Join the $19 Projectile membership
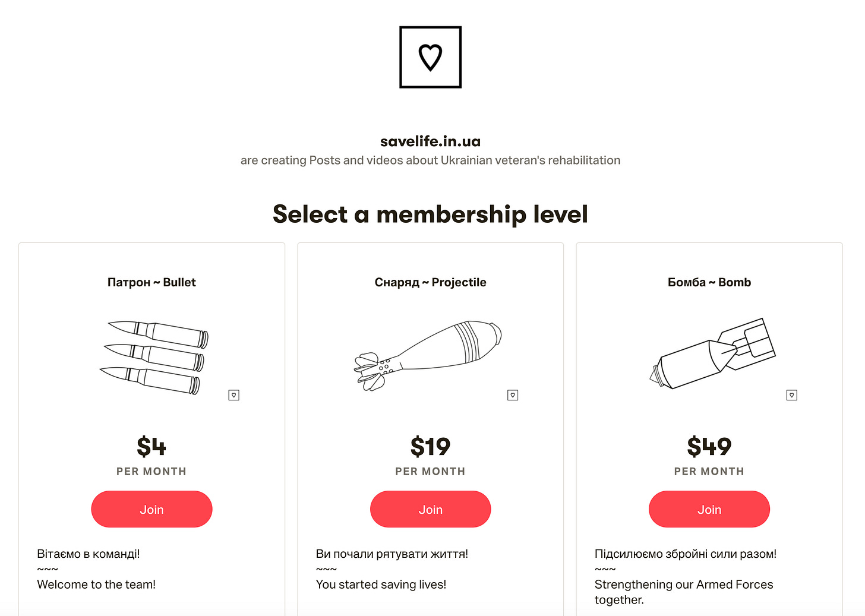This screenshot has height=616, width=865. [430, 509]
